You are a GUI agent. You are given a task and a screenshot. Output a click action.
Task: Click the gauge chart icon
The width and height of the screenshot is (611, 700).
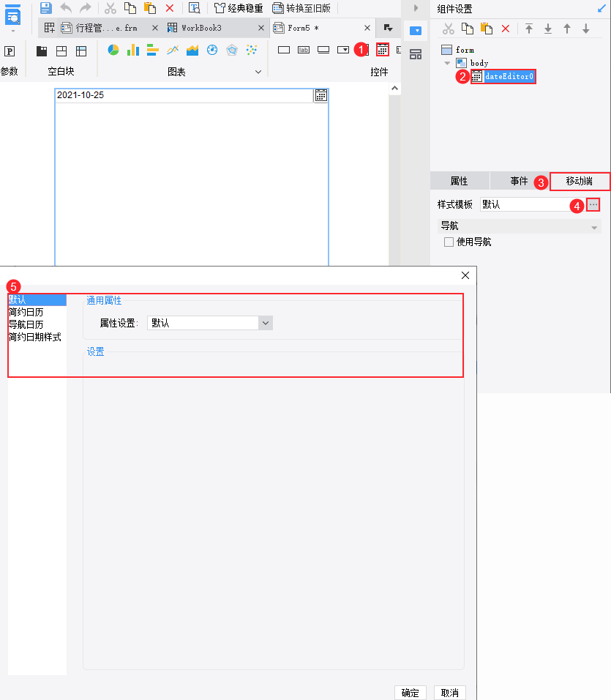(x=212, y=50)
